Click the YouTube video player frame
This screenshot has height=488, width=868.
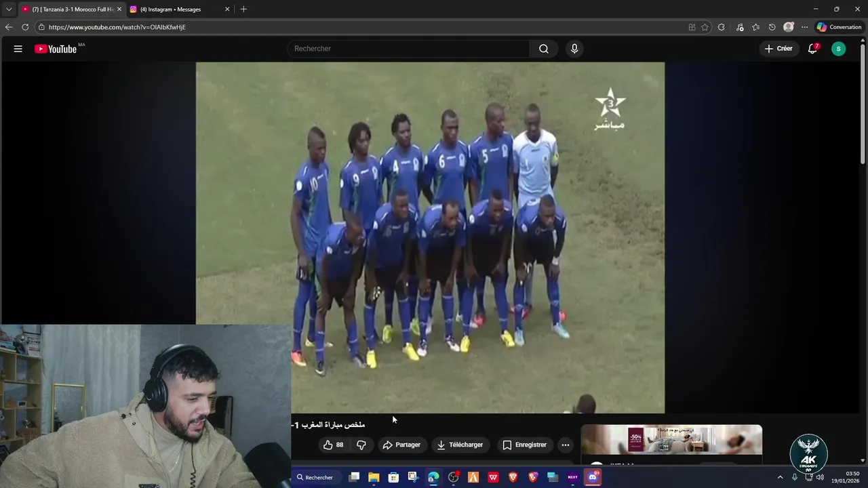430,237
